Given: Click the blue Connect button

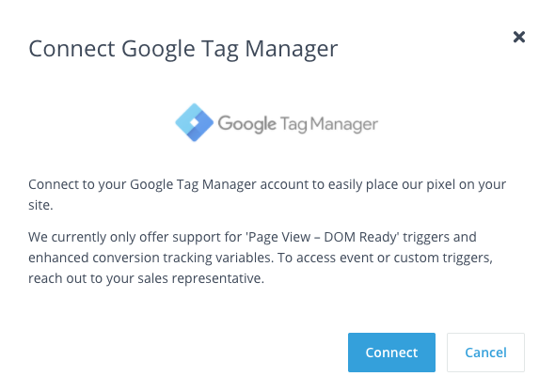Looking at the screenshot, I should pyautogui.click(x=391, y=352).
